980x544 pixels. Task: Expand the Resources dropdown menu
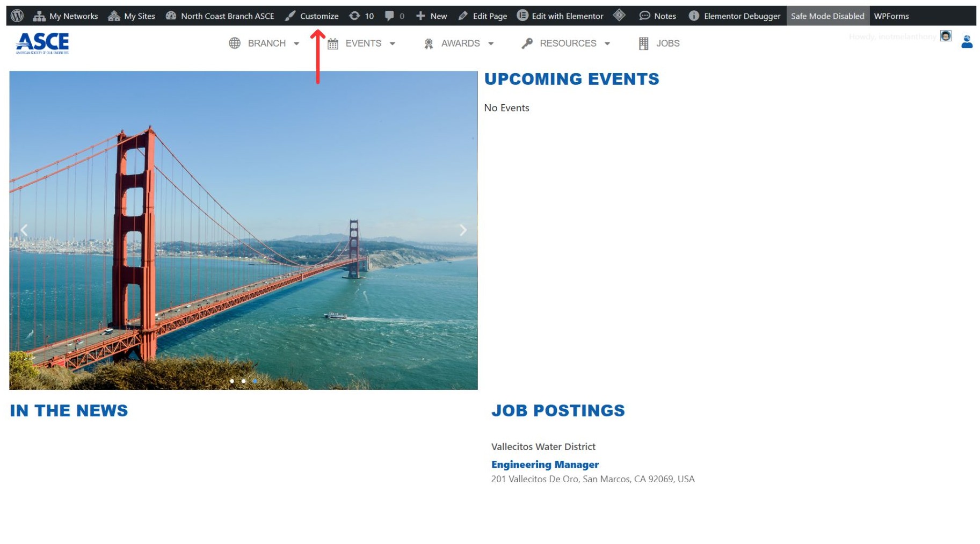567,43
